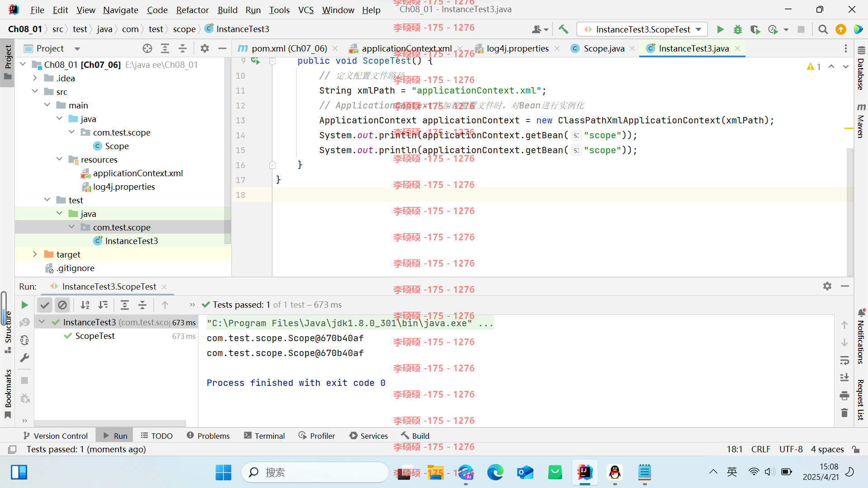Collapse the resources folder
The image size is (868, 488).
[60, 160]
